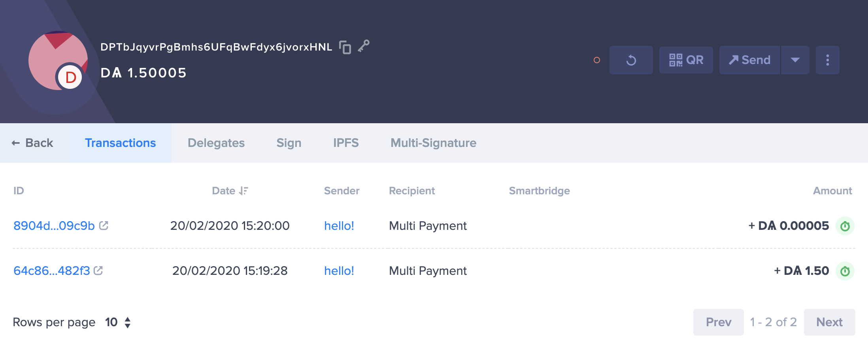Screen dimensions: 868x357
Task: Click the wallet avatar identicon
Action: tap(58, 60)
